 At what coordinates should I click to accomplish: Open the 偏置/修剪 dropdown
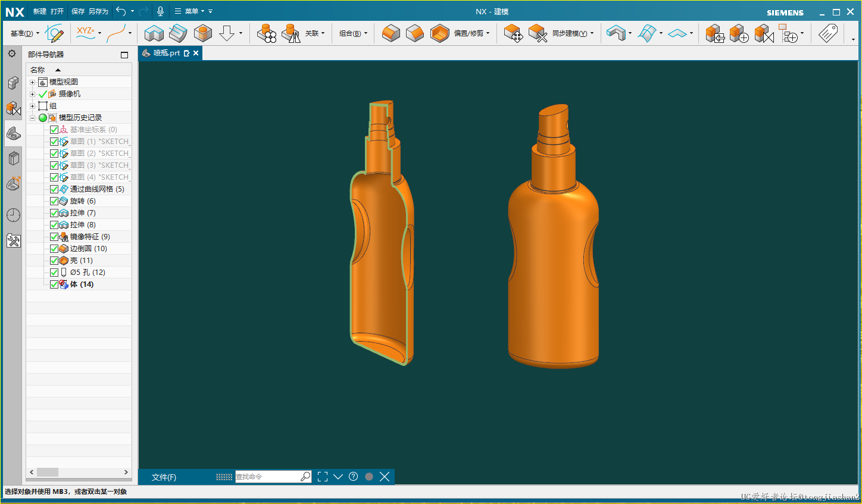coord(472,33)
